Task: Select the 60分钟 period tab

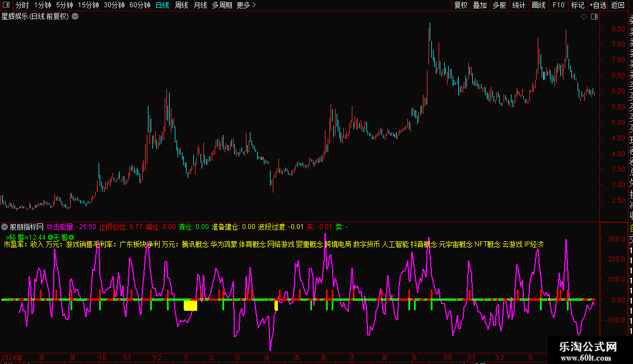Action: click(x=140, y=5)
